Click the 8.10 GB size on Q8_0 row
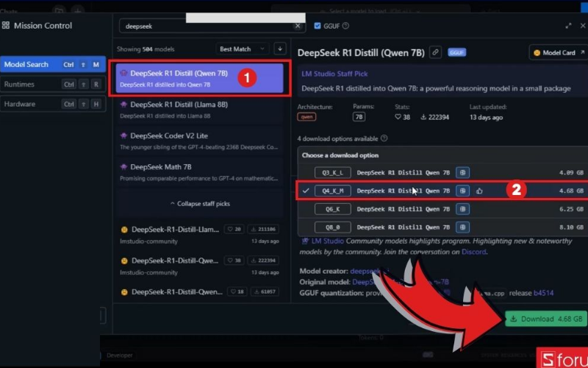Screen dimensions: 588x368 pos(571,227)
